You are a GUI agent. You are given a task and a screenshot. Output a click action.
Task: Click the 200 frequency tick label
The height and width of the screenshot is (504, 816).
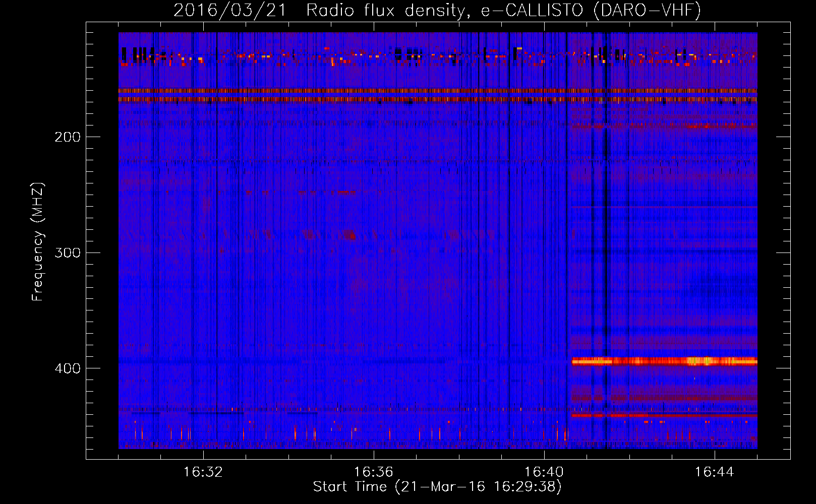(68, 137)
